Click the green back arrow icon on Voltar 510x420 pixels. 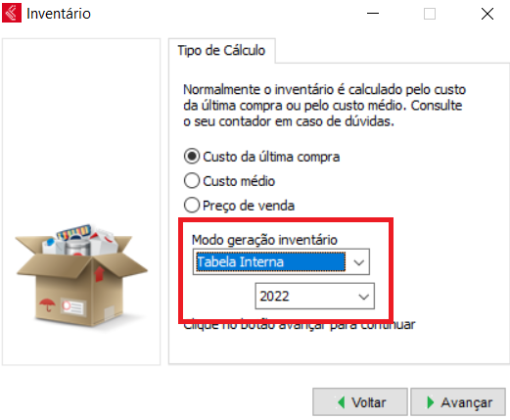click(x=342, y=402)
